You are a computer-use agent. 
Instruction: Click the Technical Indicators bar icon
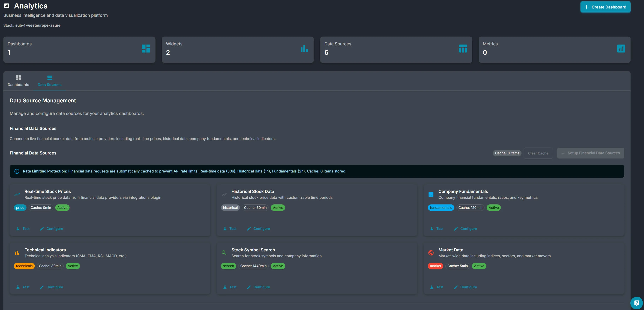click(x=17, y=253)
